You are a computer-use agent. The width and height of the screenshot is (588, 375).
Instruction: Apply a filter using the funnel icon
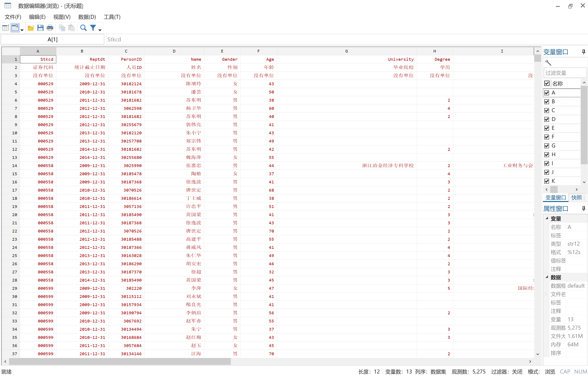(93, 28)
